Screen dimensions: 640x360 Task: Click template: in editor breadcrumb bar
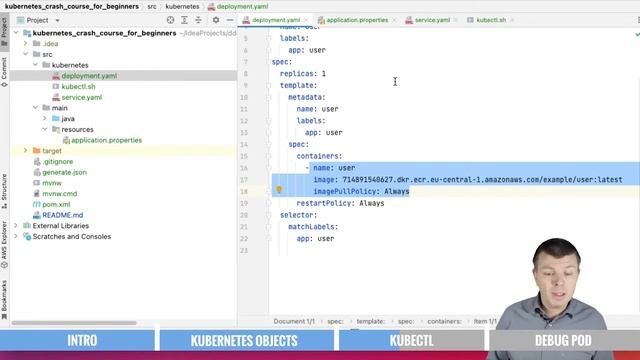tap(371, 321)
